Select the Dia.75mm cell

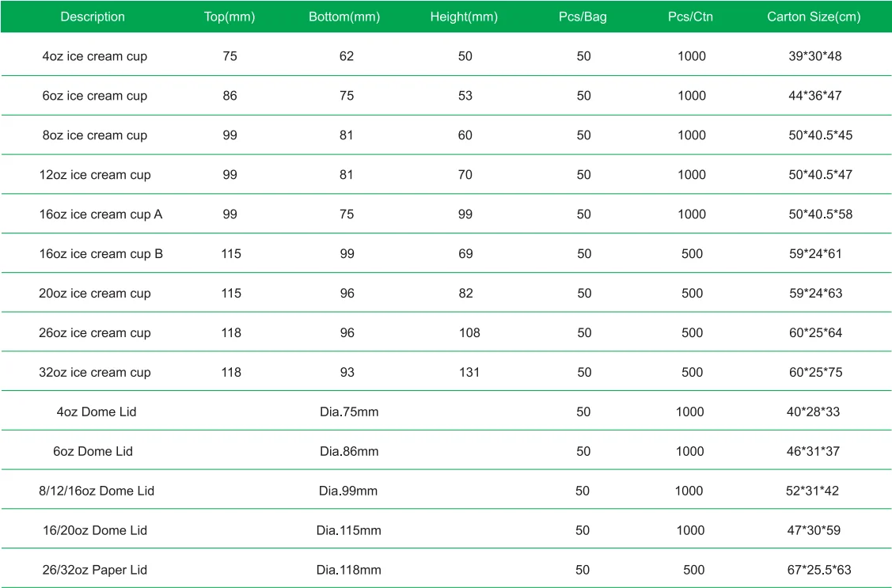[348, 412]
